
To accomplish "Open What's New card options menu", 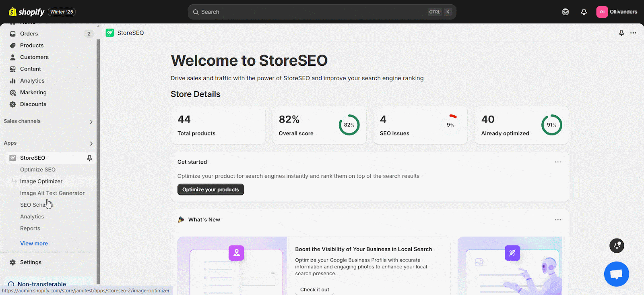I will coord(558,220).
